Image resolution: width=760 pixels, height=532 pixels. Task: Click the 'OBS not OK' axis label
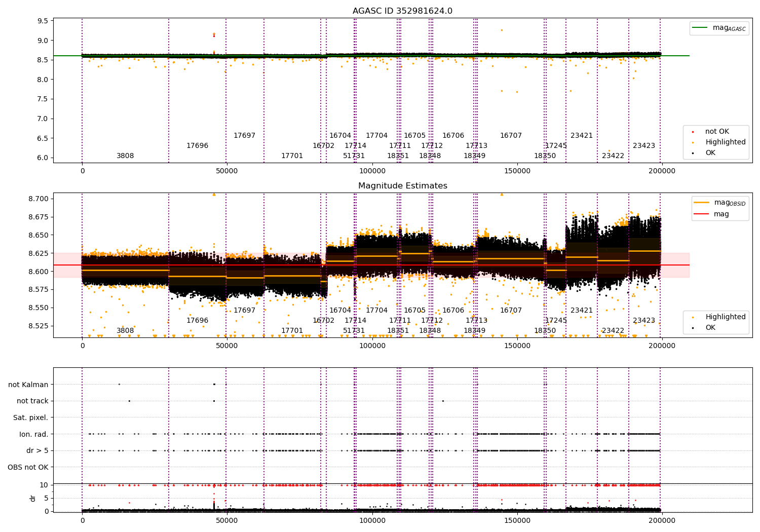pyautogui.click(x=28, y=467)
